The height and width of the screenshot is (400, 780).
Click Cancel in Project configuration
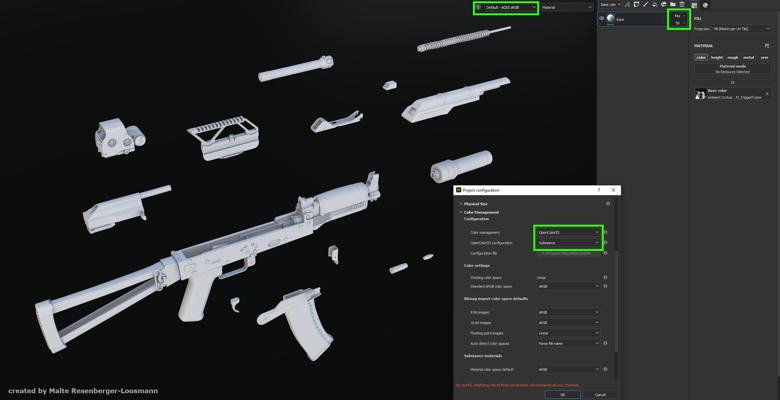[600, 395]
